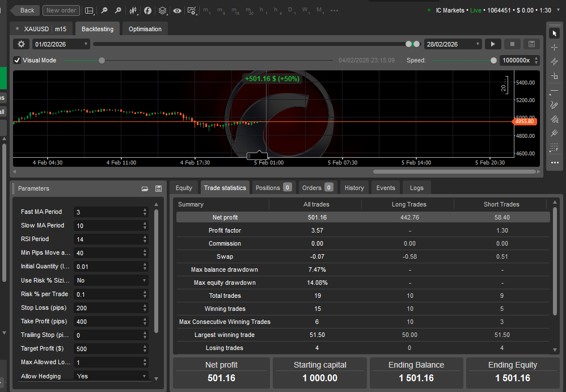This screenshot has width=566, height=392.
Task: Save backtest results with the disk icon
Action: [x=531, y=44]
